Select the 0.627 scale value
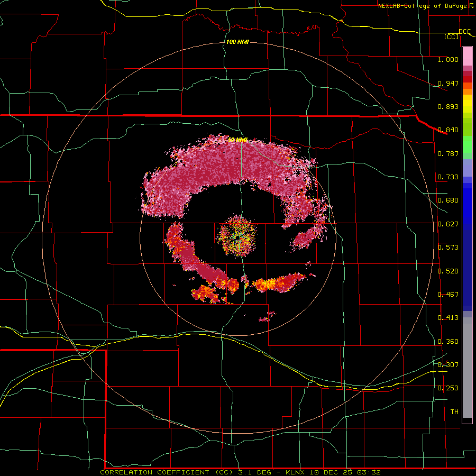Screen dimensions: 476x476 448,224
